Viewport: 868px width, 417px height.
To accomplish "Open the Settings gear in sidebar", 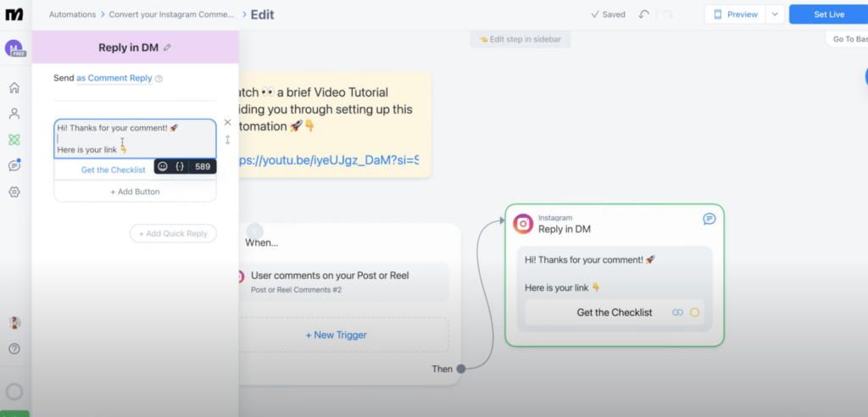I will click(x=14, y=192).
